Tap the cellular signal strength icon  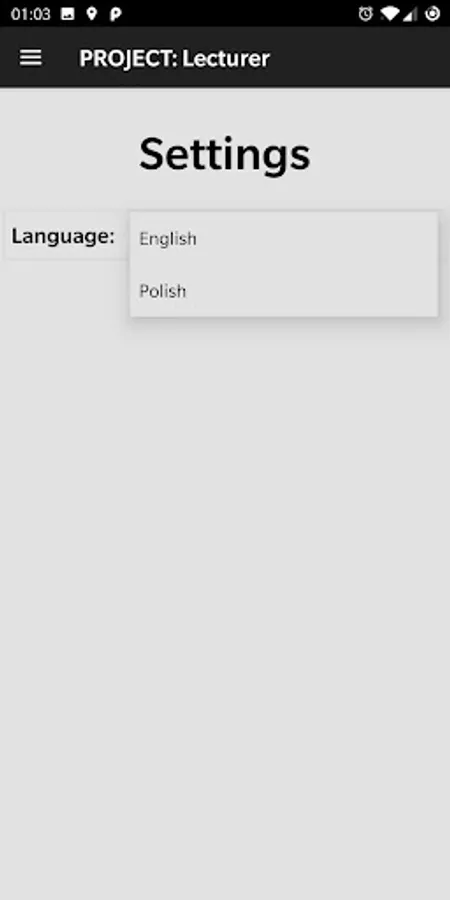point(410,14)
